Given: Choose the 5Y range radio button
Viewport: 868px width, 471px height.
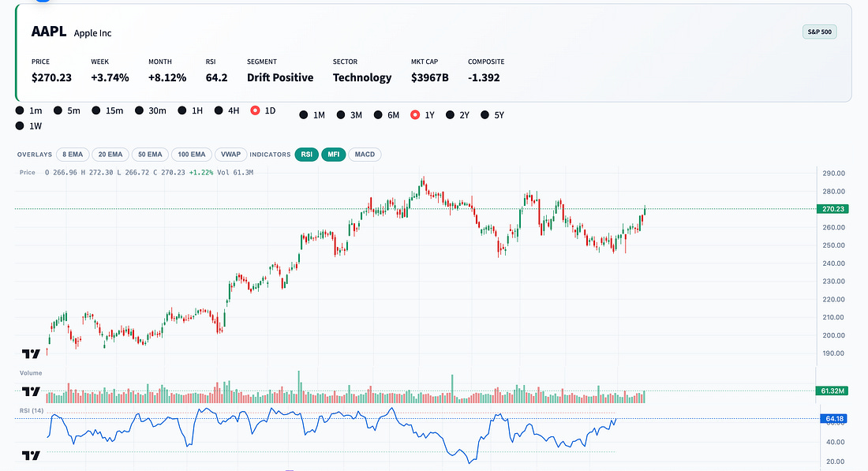Looking at the screenshot, I should point(485,115).
